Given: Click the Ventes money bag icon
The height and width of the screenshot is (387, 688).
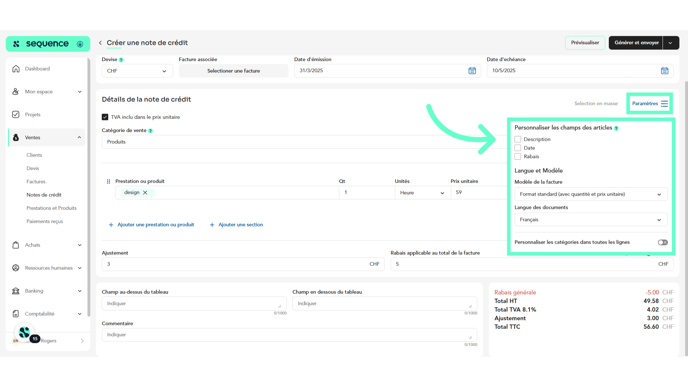Looking at the screenshot, I should pyautogui.click(x=16, y=137).
